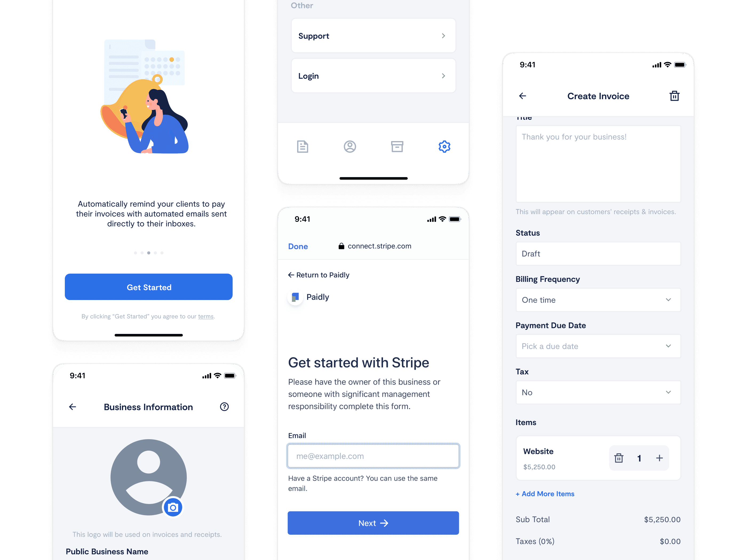Click the archive/box icon in bottom nav
747x560 pixels.
[x=396, y=146]
